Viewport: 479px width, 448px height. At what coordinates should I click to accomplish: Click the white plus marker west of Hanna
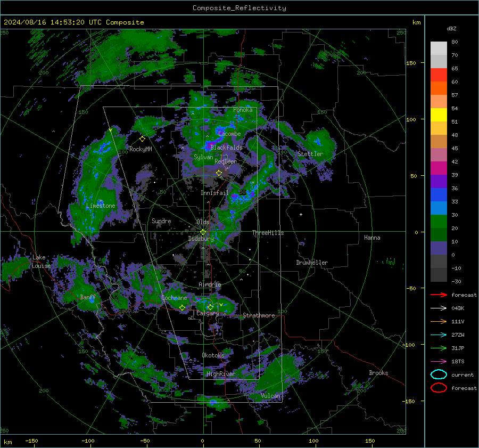301,214
